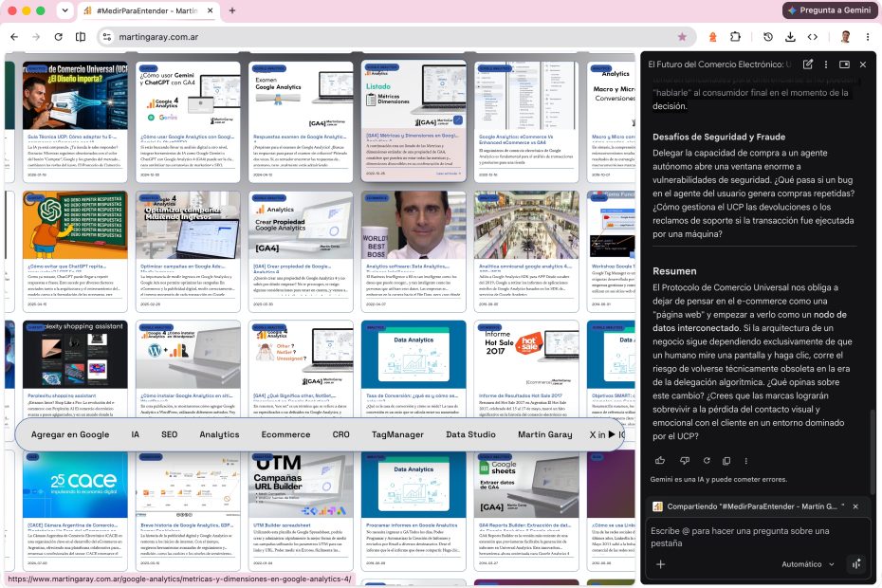Screen dimensions: 882x588
Task: Expand the Automático model dropdown
Action: (x=808, y=563)
